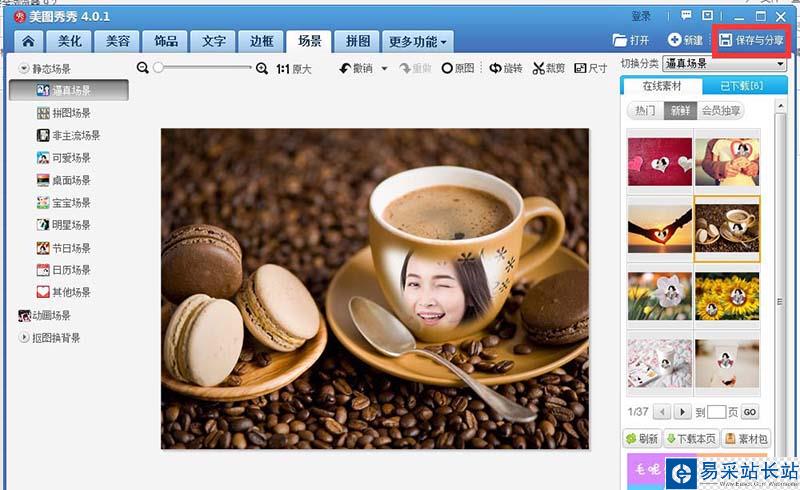Switch to 已下载 tab
The width and height of the screenshot is (800, 490).
[742, 86]
